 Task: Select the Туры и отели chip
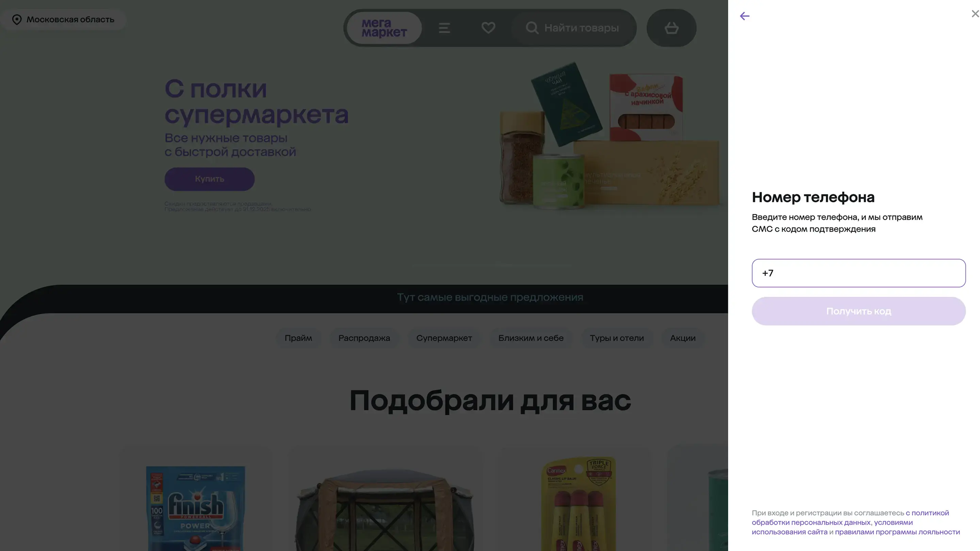point(616,338)
